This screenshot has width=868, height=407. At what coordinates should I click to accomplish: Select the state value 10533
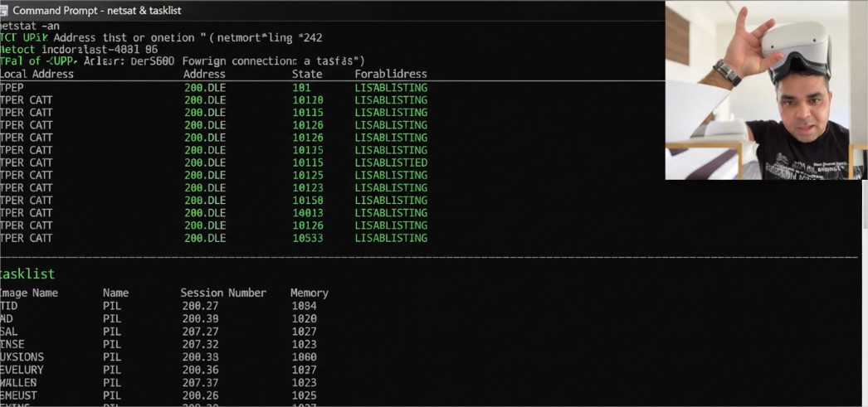click(x=308, y=238)
